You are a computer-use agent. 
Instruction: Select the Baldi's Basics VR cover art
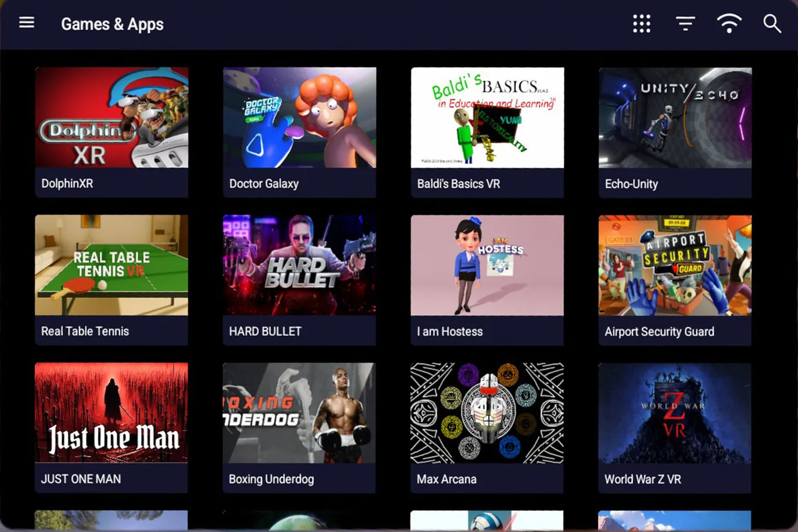pyautogui.click(x=487, y=117)
